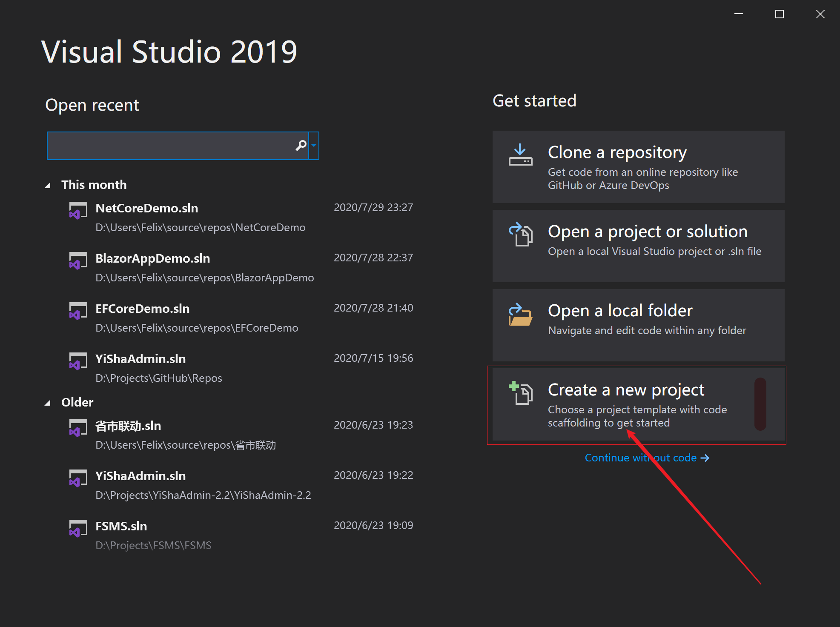Open the search box dropdown arrow
This screenshot has width=840, height=627.
314,146
